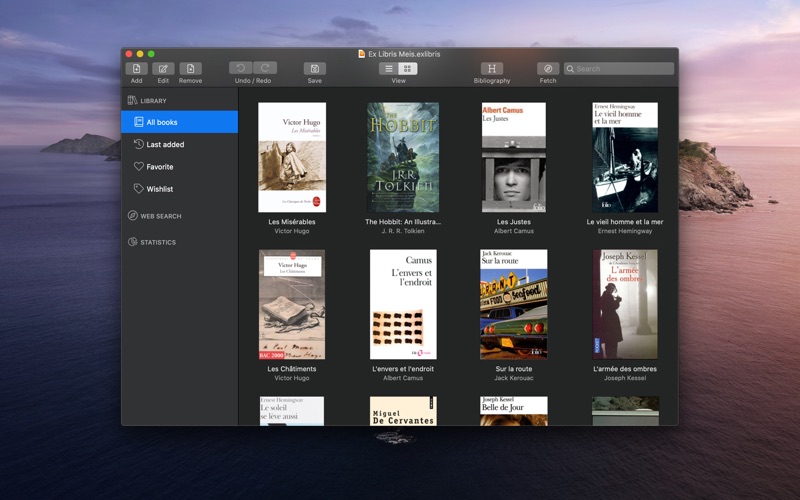Select the Les Misérables cover

pyautogui.click(x=292, y=157)
